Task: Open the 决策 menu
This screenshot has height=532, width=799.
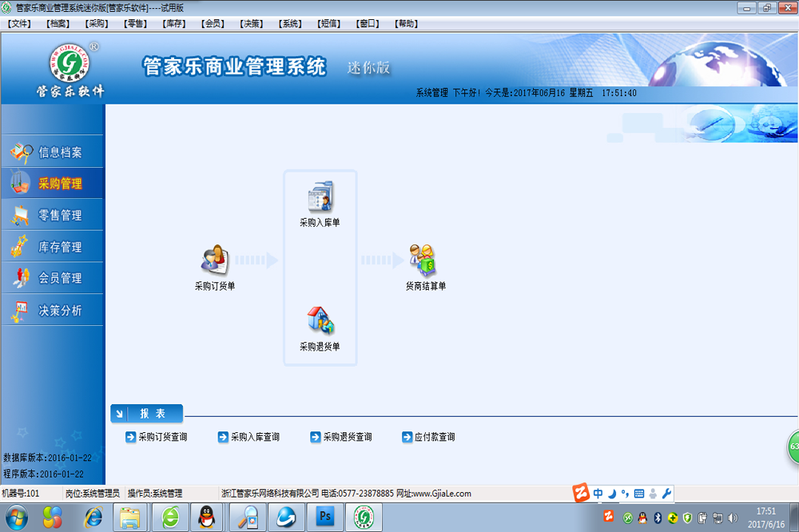Action: pyautogui.click(x=252, y=23)
